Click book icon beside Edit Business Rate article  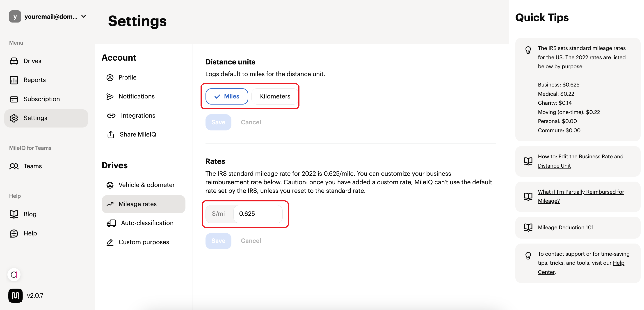[x=528, y=161]
